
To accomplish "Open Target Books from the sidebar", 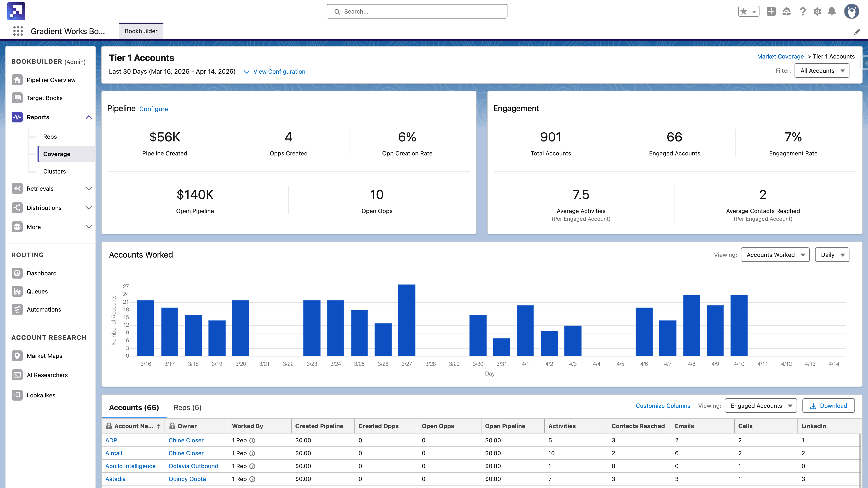I will (18, 98).
